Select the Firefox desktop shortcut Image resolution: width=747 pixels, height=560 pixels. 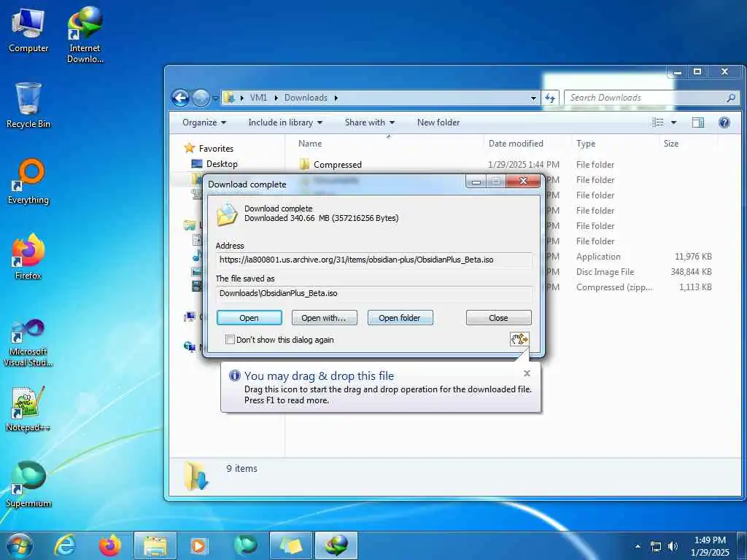(28, 257)
